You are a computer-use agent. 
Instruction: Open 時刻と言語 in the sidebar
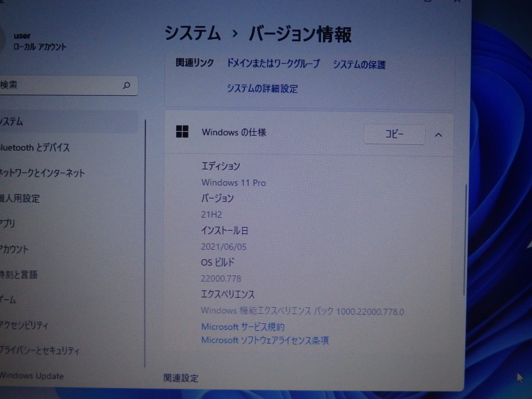point(18,274)
